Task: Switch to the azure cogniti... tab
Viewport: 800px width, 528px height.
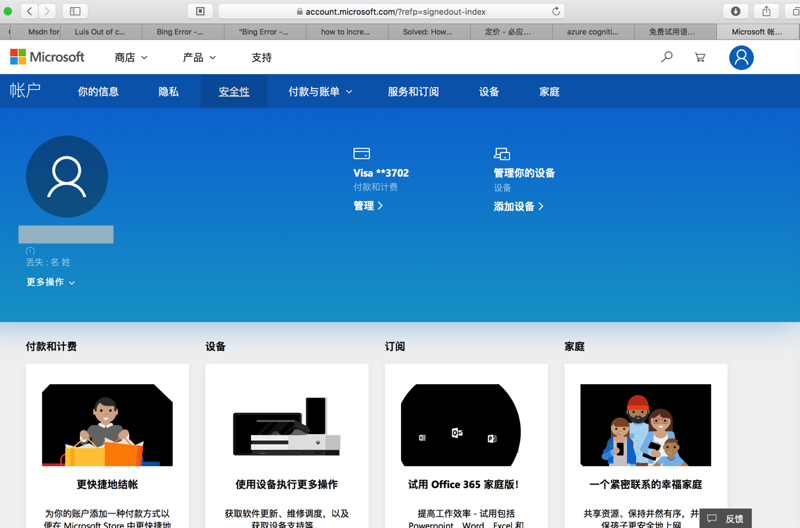Action: pyautogui.click(x=592, y=32)
